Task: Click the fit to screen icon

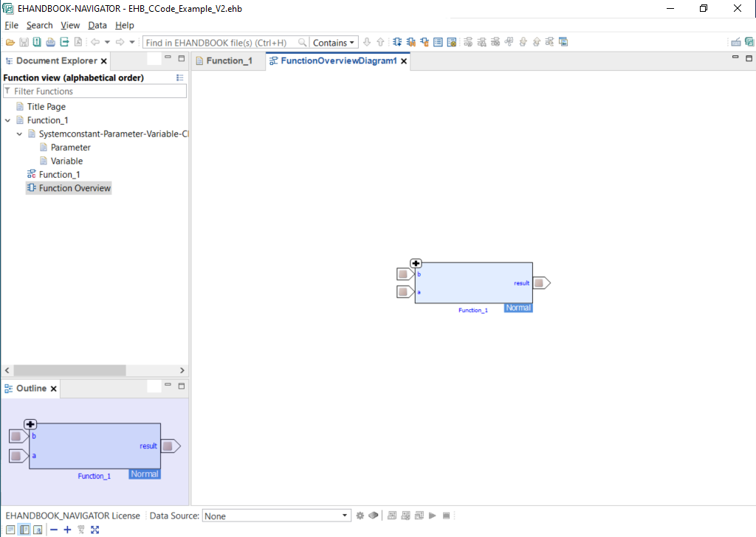Action: [x=94, y=530]
